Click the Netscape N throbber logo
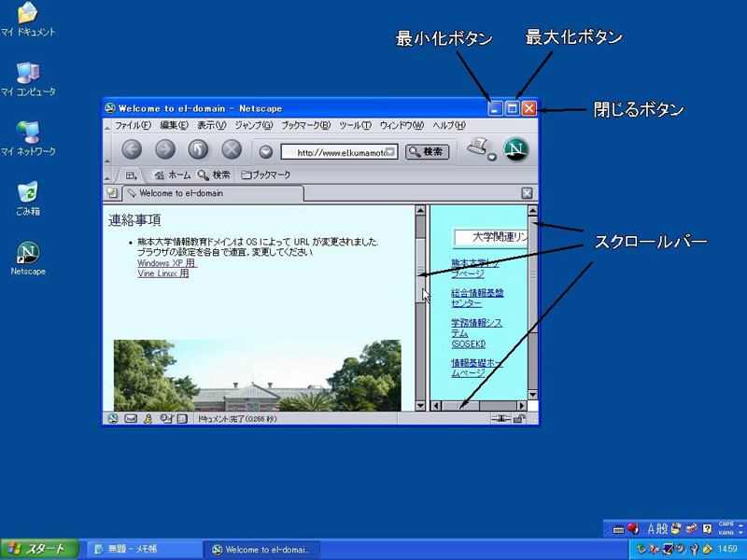 (516, 149)
